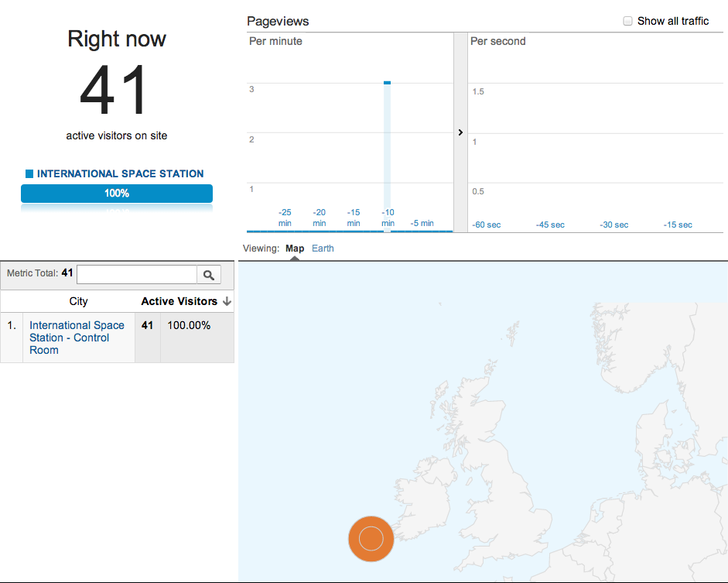The width and height of the screenshot is (728, 583).
Task: Click the -20 min axis label
Action: 319,218
